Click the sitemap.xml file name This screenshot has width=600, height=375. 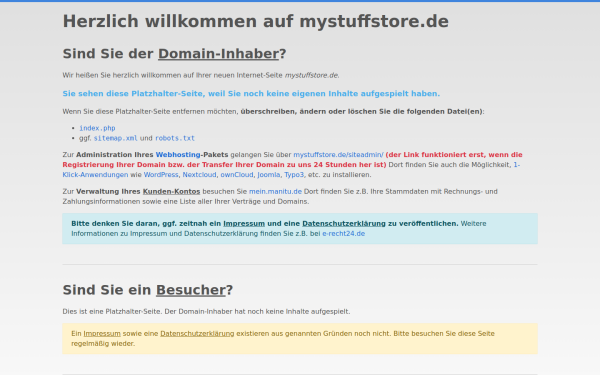116,138
